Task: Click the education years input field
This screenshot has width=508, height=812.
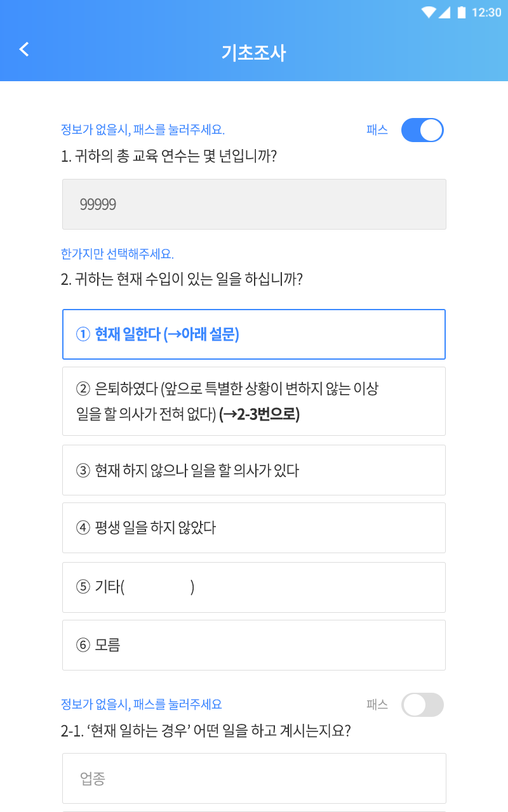Action: [x=254, y=204]
